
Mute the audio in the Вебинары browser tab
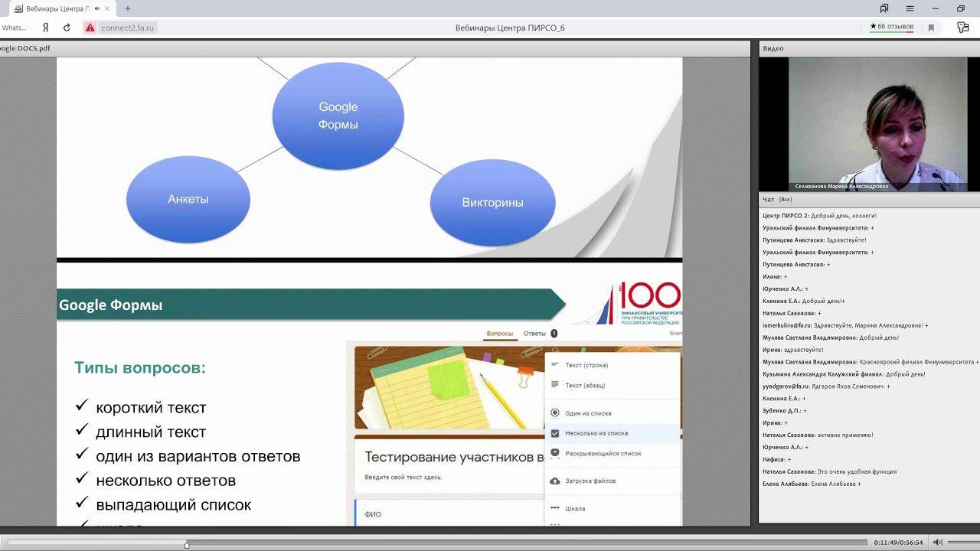(97, 8)
